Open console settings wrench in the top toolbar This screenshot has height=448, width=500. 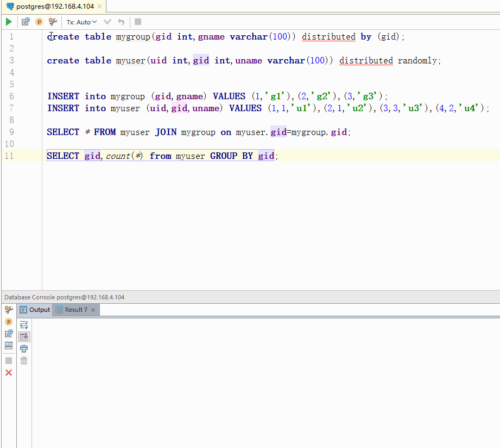[53, 22]
